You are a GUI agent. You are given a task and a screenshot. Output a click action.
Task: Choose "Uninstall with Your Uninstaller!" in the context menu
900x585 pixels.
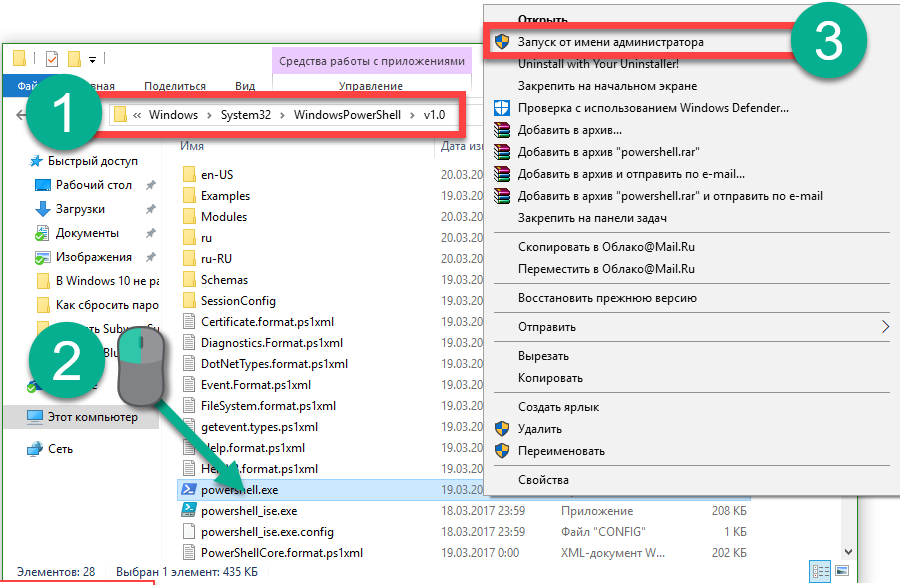[598, 64]
